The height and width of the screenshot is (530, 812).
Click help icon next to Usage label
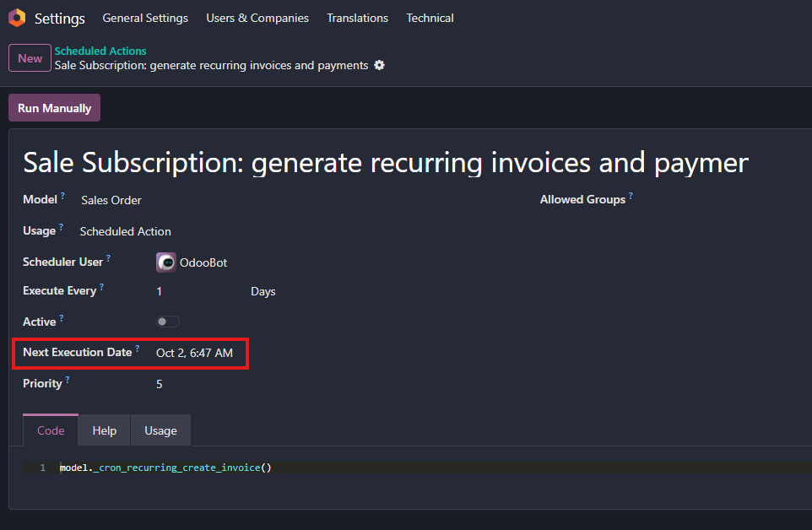coord(61,228)
